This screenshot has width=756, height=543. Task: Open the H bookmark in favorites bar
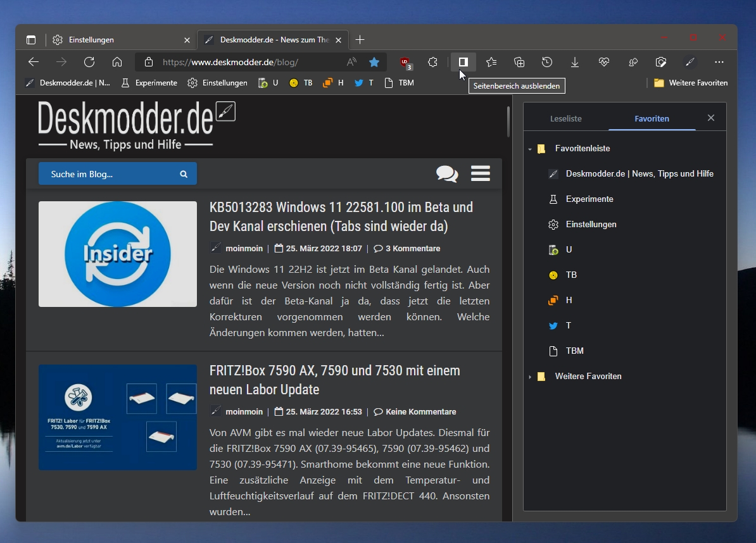click(333, 83)
